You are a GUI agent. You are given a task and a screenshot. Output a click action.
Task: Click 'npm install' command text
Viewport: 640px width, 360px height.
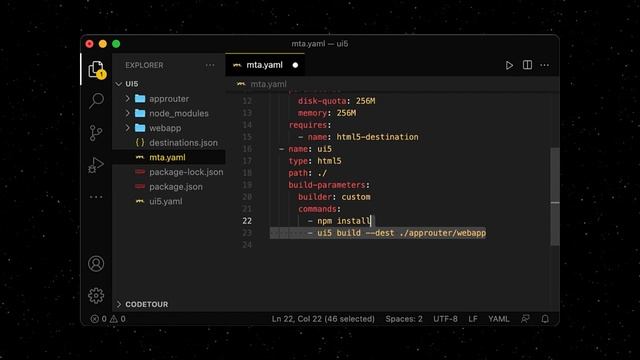point(344,221)
